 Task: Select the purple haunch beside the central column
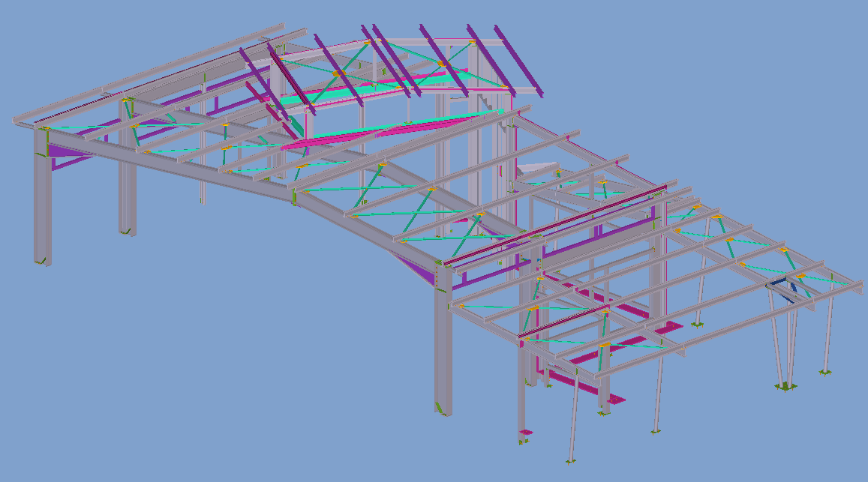[x=419, y=270]
